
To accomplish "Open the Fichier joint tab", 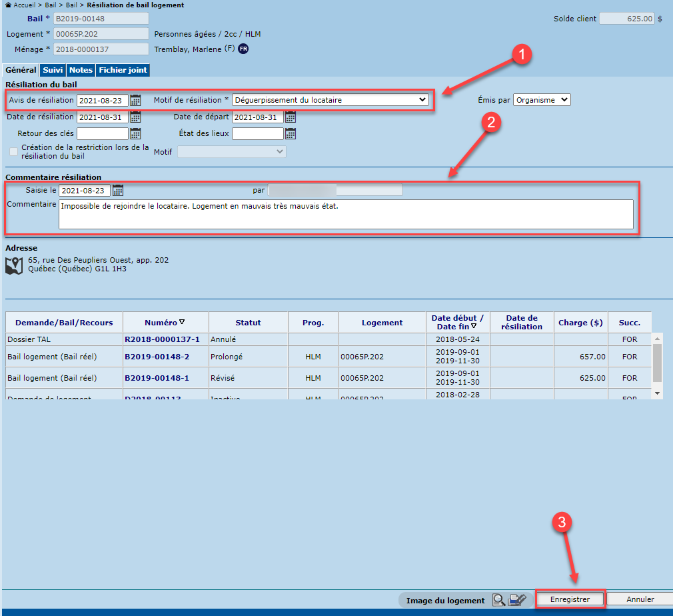I will point(123,70).
